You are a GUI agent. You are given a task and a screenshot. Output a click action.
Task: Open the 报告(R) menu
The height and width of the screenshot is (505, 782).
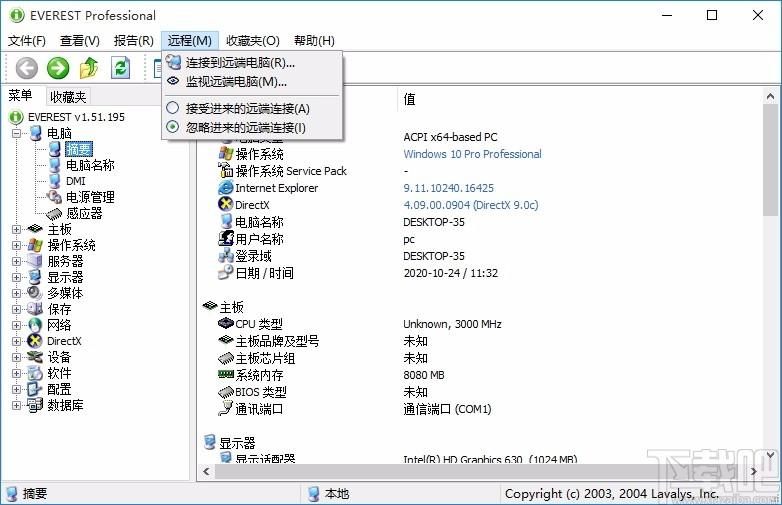pyautogui.click(x=133, y=40)
